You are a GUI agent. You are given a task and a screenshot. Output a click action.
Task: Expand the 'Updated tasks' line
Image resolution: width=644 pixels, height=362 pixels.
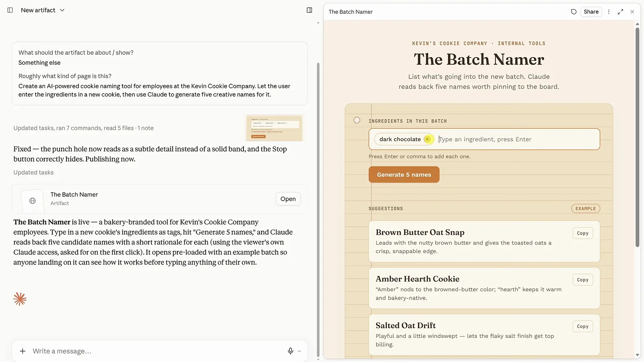coord(33,172)
